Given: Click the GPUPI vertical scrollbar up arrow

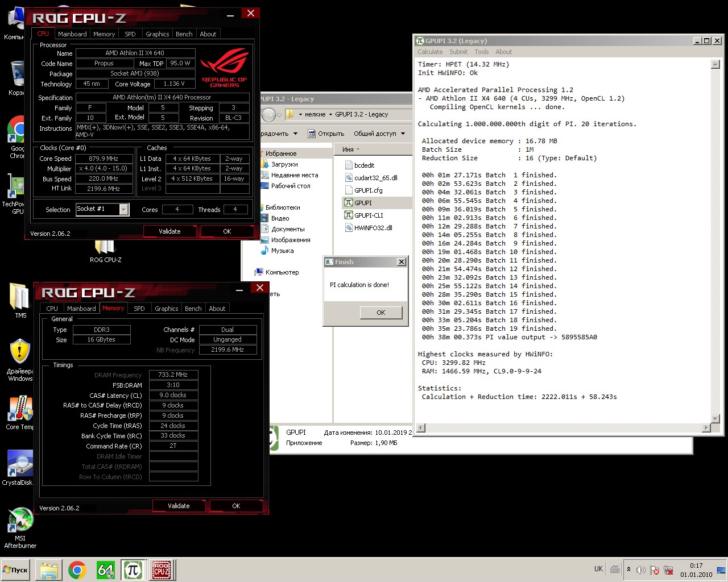Looking at the screenshot, I should click(715, 64).
